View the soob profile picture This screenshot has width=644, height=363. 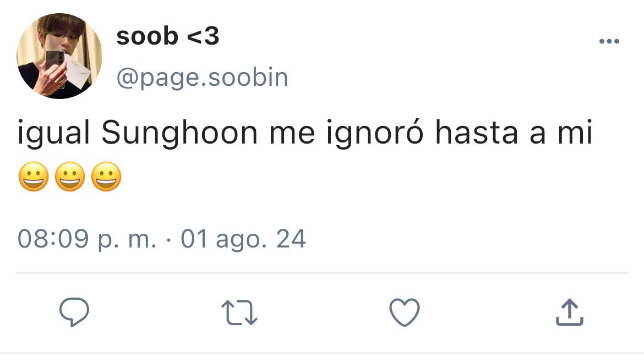click(x=59, y=56)
